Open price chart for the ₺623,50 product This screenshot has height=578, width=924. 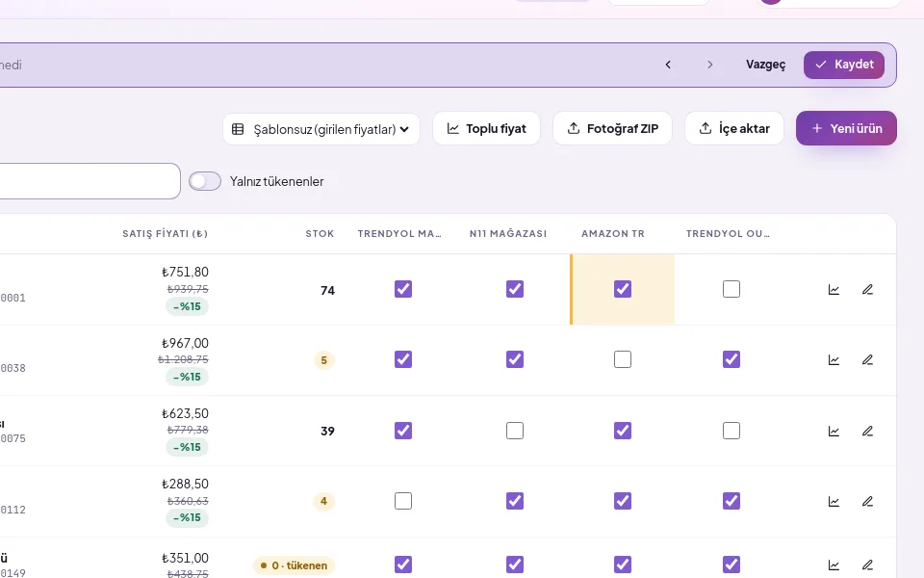pyautogui.click(x=834, y=432)
